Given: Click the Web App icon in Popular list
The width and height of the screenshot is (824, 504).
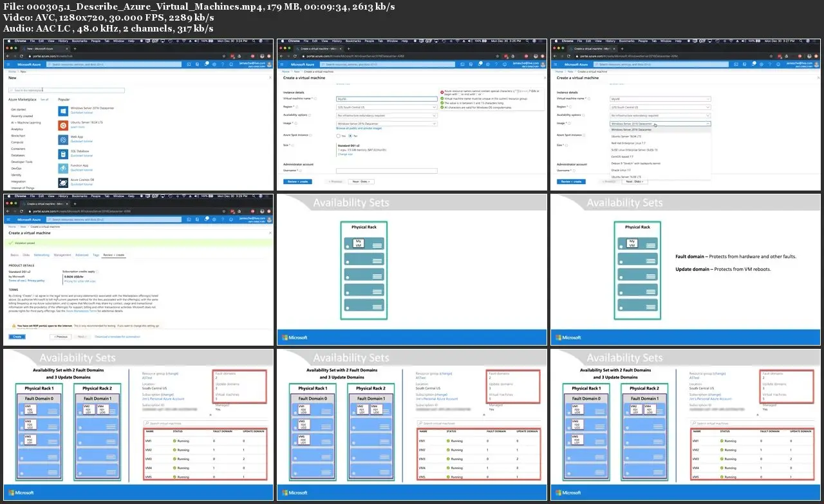Looking at the screenshot, I should pyautogui.click(x=62, y=140).
